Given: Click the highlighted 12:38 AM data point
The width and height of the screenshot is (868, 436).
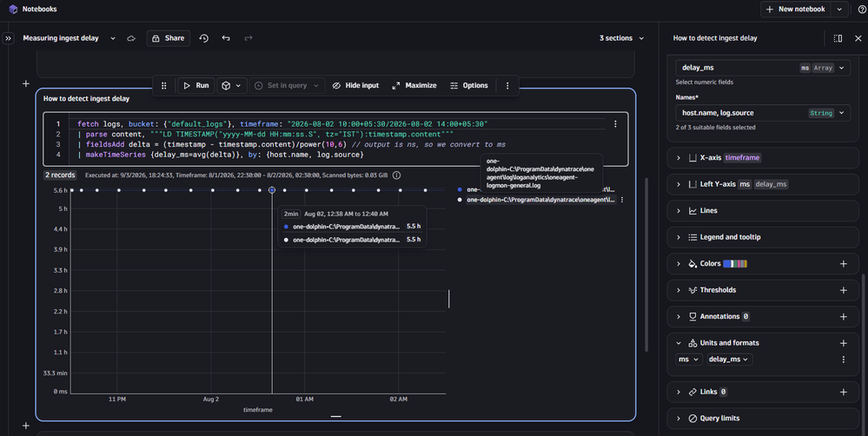Looking at the screenshot, I should 272,190.
